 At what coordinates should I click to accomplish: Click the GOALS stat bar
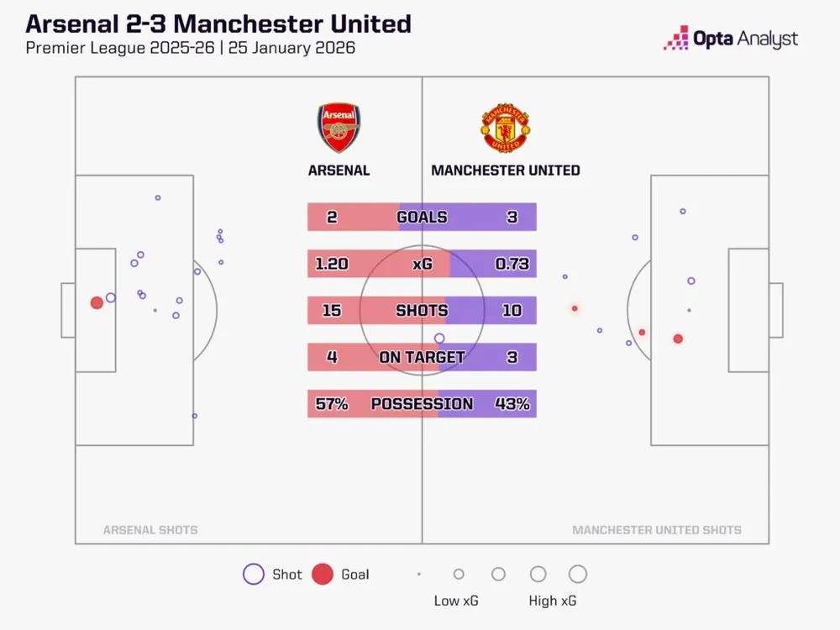coord(422,217)
